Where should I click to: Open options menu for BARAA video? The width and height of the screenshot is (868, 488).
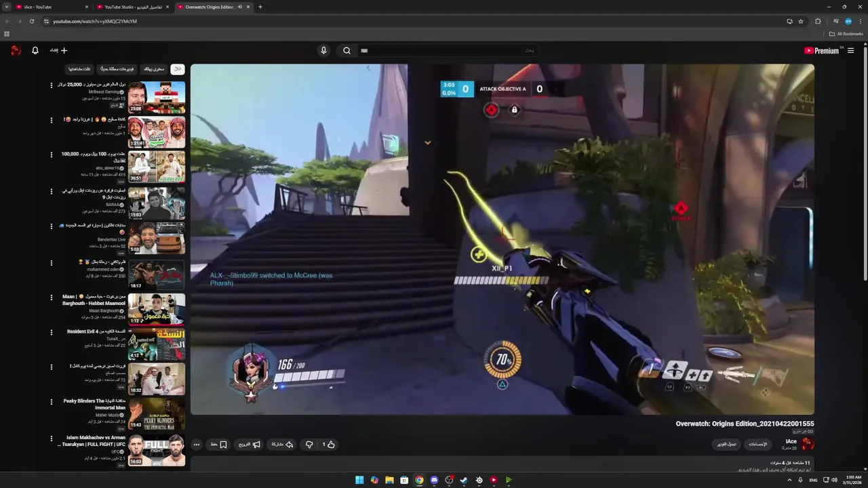(x=51, y=191)
